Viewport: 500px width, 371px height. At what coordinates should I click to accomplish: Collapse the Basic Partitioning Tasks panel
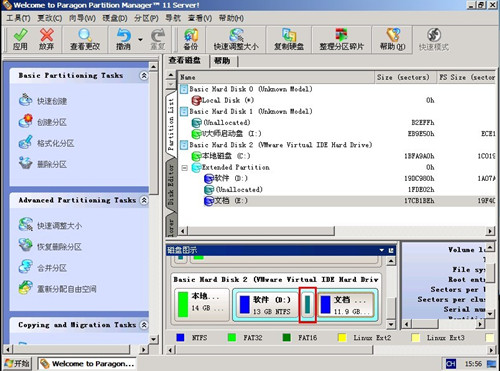144,76
